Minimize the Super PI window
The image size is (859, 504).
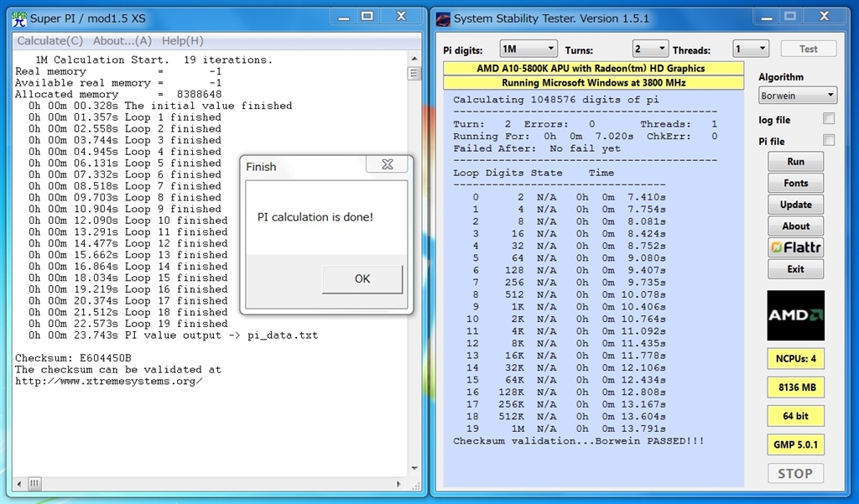coord(343,18)
